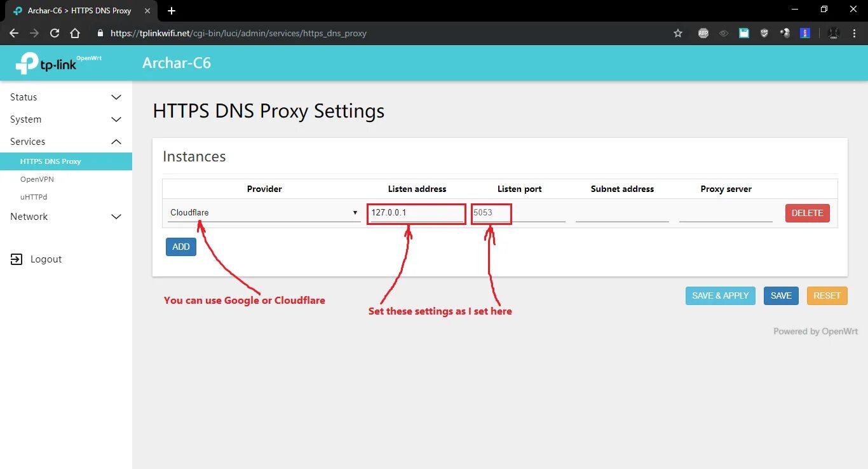Click the Listen address column header
Screen dimensions: 868x469
417,189
